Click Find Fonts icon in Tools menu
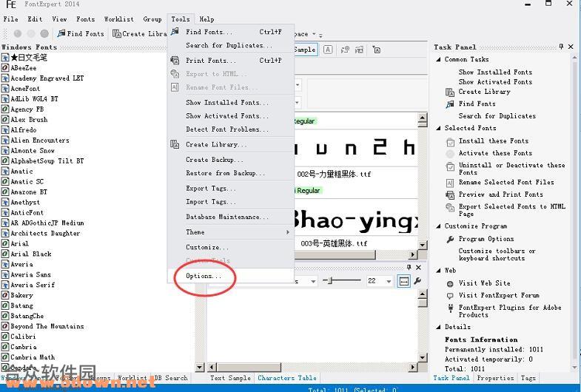 [x=175, y=32]
